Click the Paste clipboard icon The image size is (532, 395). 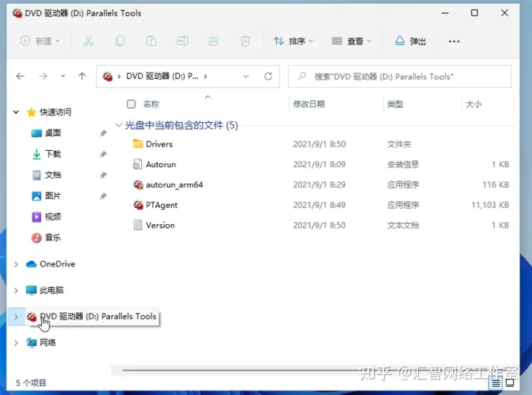[x=151, y=41]
